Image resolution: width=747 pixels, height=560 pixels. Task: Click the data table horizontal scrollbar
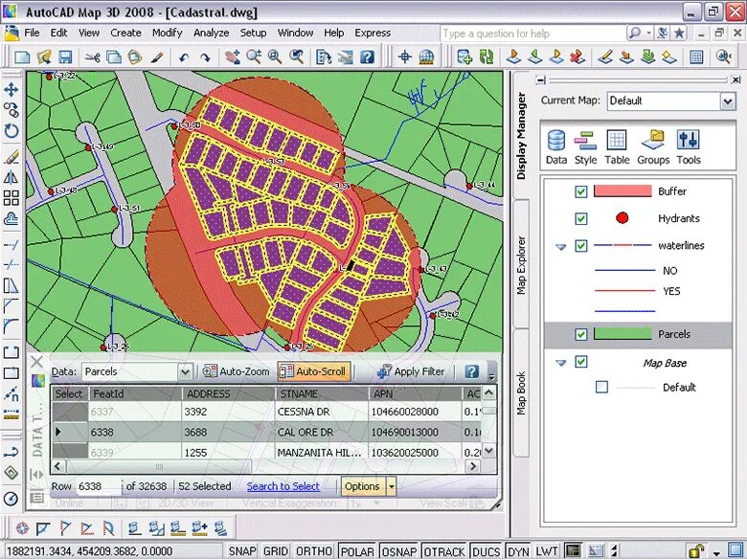click(265, 466)
